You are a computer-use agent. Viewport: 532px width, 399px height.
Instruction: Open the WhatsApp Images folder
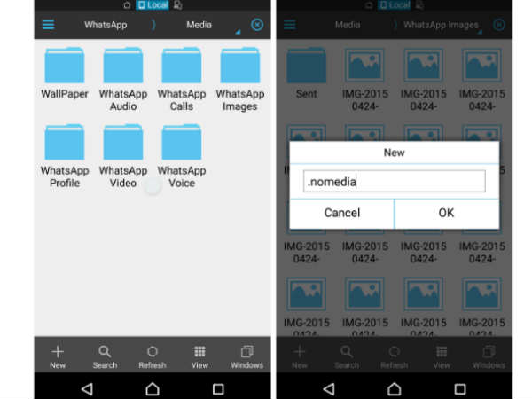[x=240, y=78]
